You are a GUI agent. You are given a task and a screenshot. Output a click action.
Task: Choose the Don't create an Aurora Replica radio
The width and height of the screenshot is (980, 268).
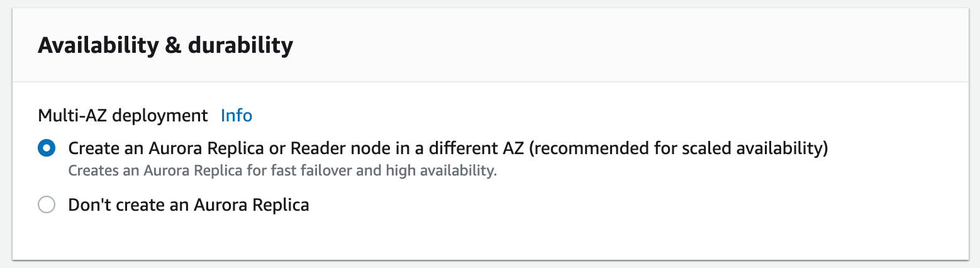(x=47, y=205)
